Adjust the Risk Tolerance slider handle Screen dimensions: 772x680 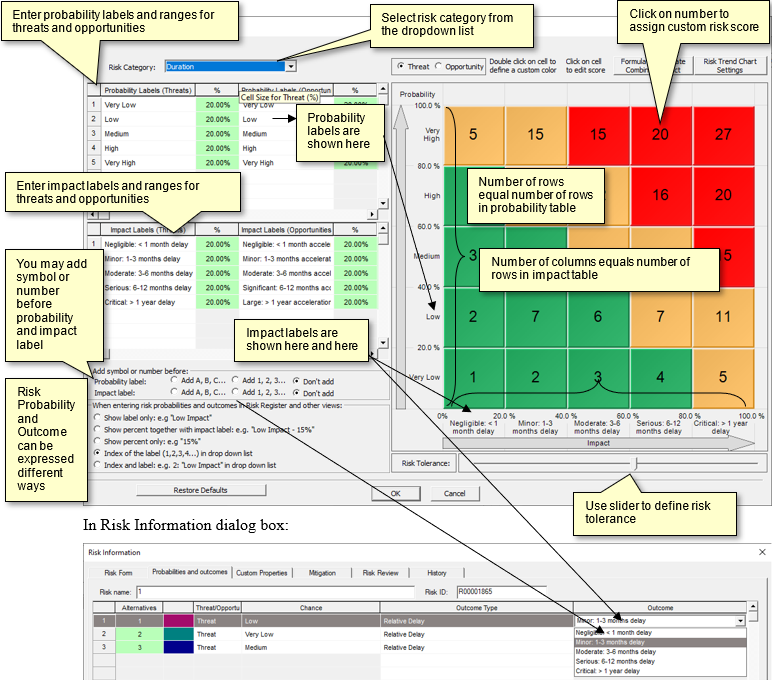pyautogui.click(x=636, y=463)
